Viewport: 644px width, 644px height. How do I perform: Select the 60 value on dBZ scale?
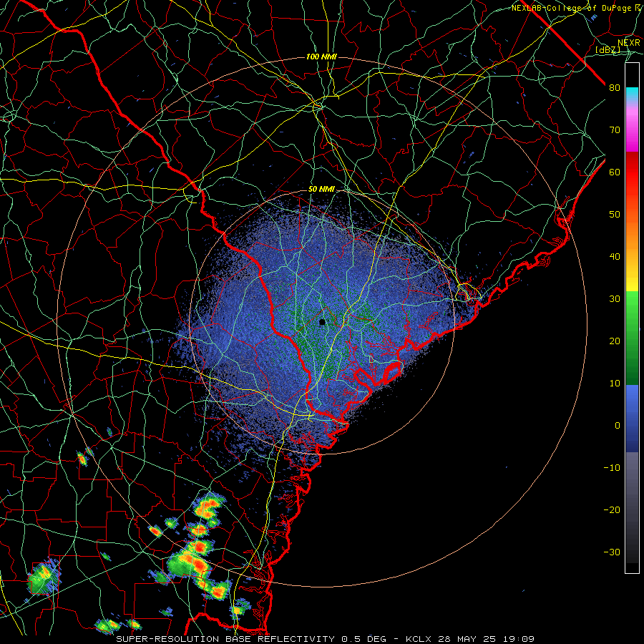[x=615, y=172]
